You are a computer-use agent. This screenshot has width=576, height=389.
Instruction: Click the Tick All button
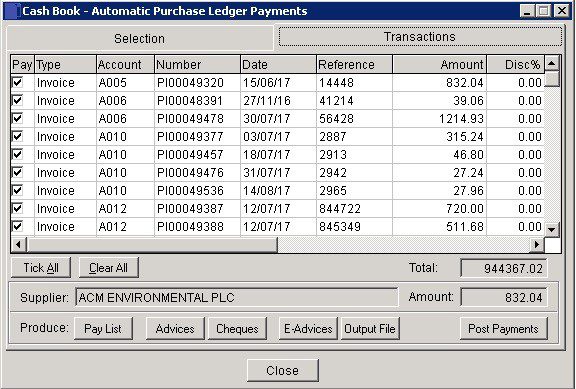point(41,267)
